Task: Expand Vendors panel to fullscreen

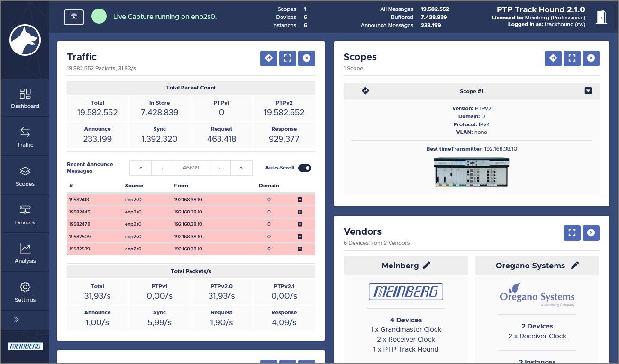Action: click(x=572, y=233)
